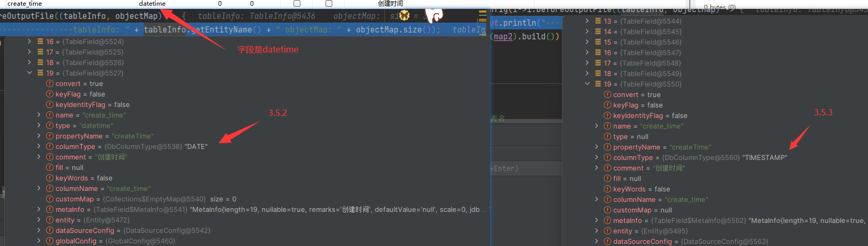Image resolution: width=868 pixels, height=246 pixels.
Task: Click list icon of element 18 TableField@5526
Action: pyautogui.click(x=40, y=62)
